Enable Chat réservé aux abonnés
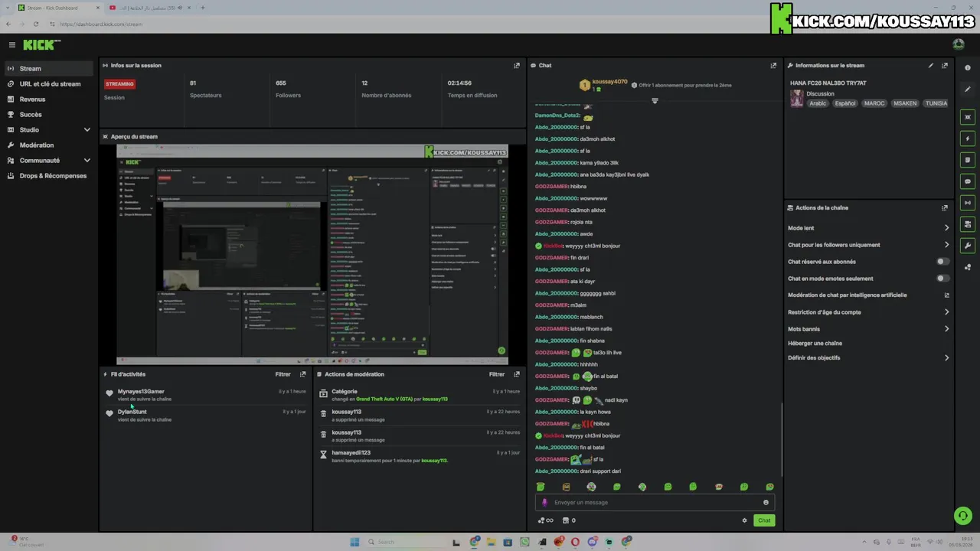Screen dimensions: 980x551 [x=942, y=262]
